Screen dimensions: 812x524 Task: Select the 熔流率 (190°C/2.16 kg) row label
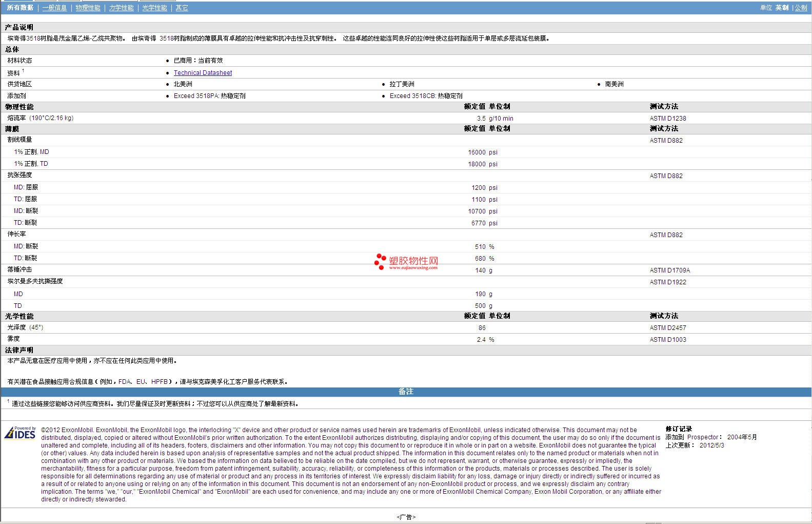pyautogui.click(x=40, y=118)
